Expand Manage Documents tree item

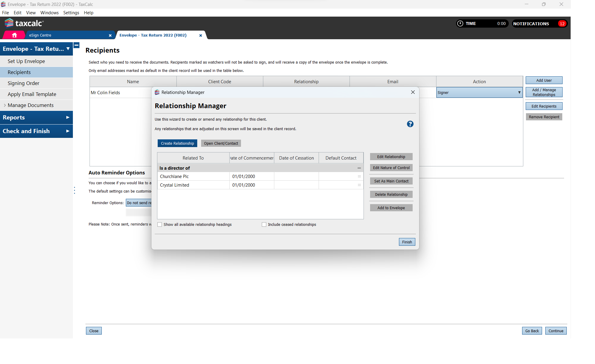(x=5, y=105)
